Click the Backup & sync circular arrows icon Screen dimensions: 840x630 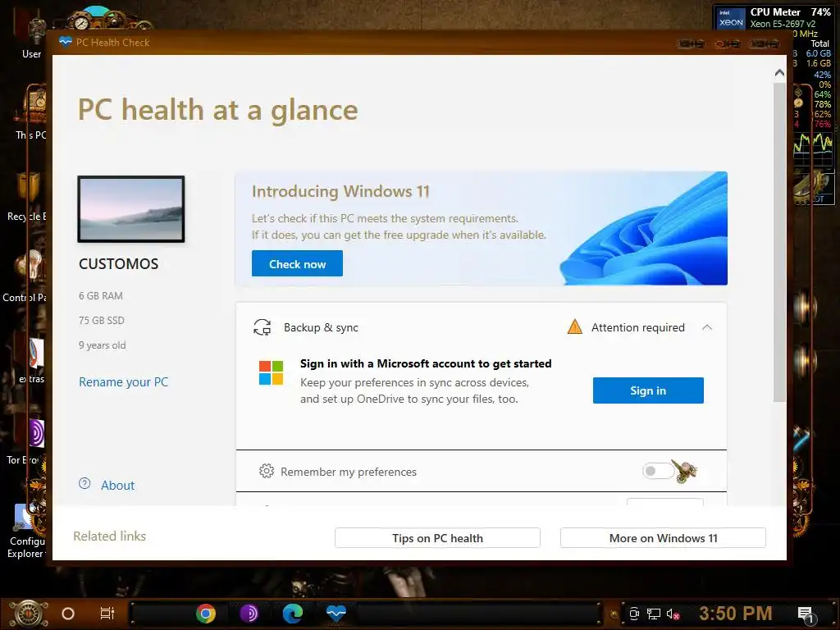tap(262, 327)
